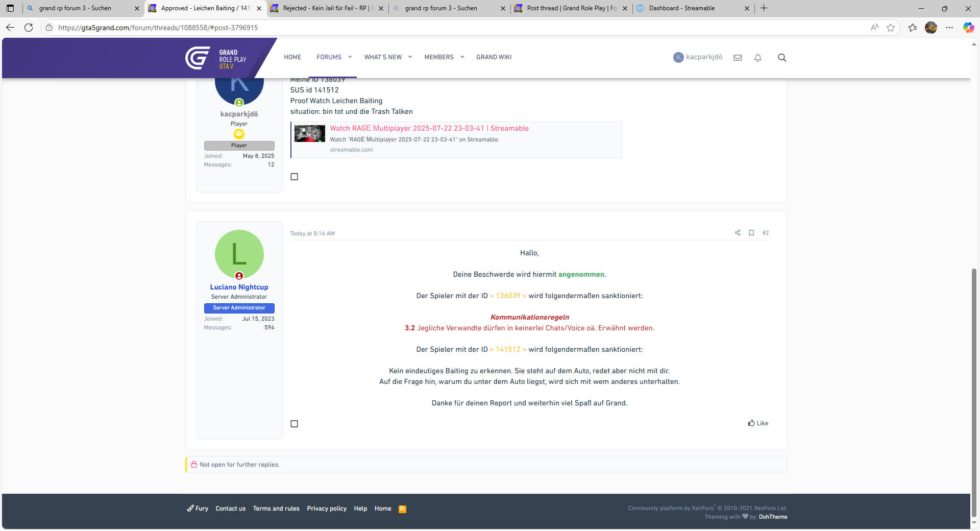This screenshot has width=980, height=531.
Task: Open kacparkjdö's profile name under avatar
Action: coord(239,114)
